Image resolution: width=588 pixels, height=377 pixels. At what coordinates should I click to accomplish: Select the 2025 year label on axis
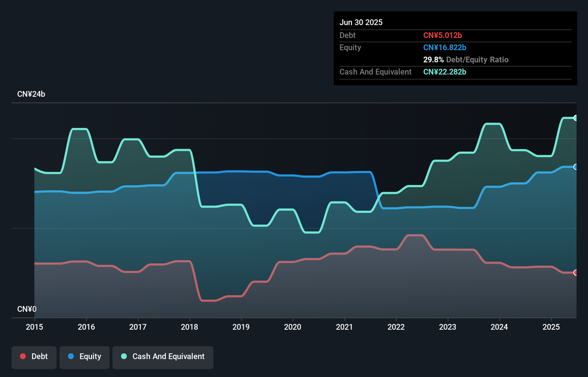pos(551,327)
